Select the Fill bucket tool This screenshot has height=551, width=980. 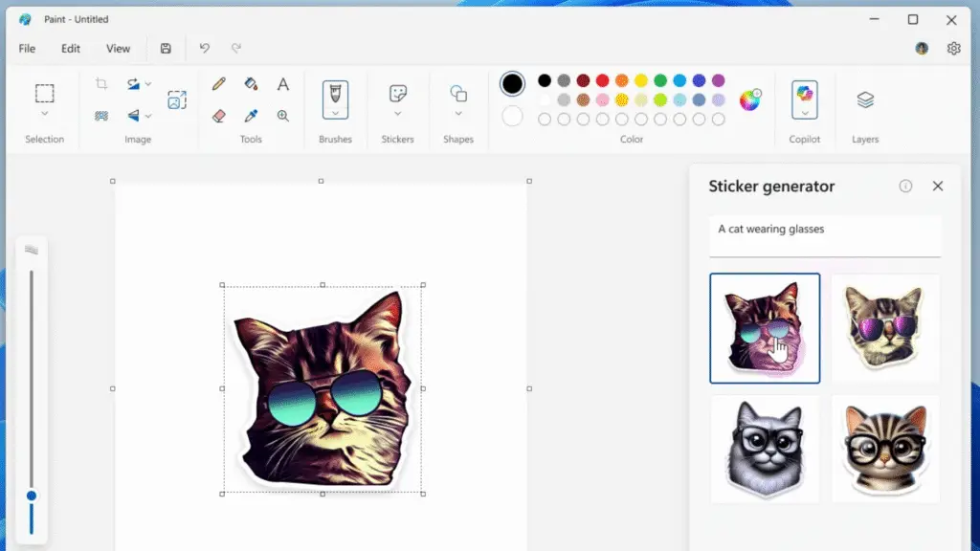click(x=252, y=84)
